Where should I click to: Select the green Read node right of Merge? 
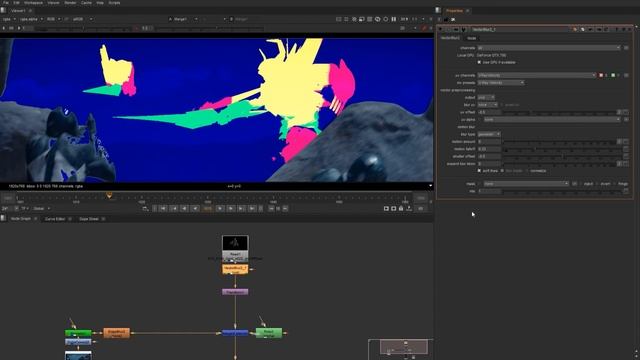[x=269, y=333]
